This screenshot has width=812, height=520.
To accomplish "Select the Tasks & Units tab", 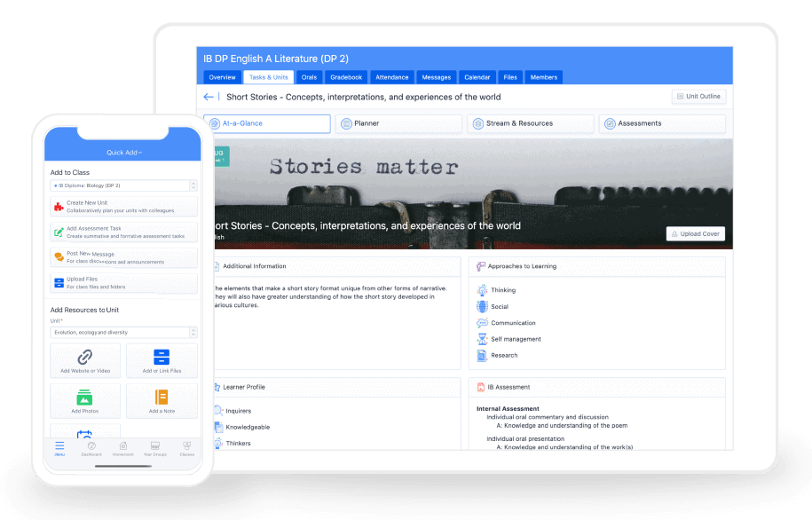I will pos(269,77).
